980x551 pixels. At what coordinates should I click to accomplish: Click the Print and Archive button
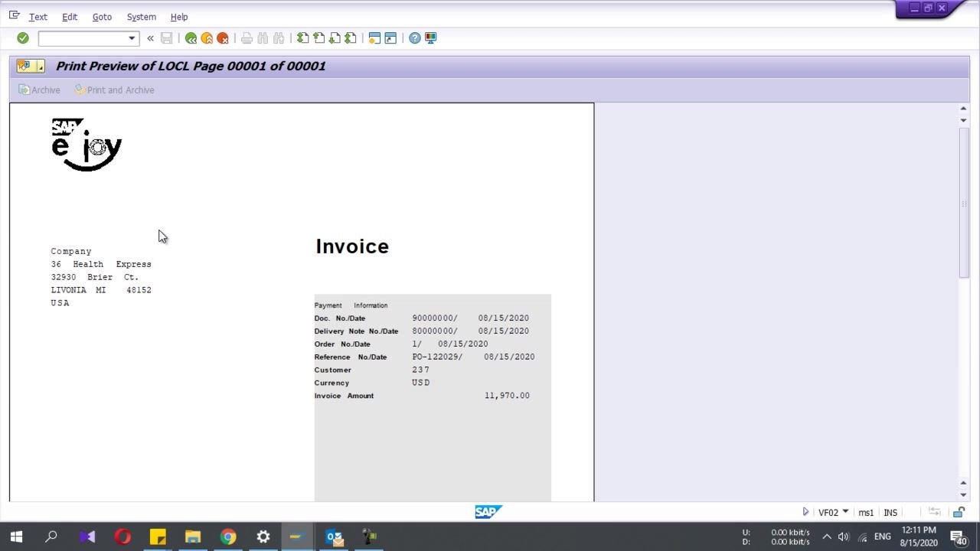pos(114,90)
